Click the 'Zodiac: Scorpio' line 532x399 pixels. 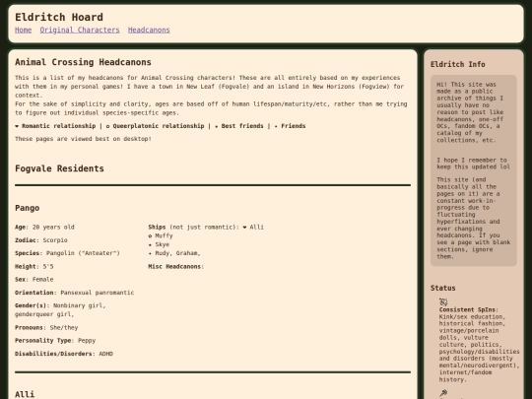41,240
